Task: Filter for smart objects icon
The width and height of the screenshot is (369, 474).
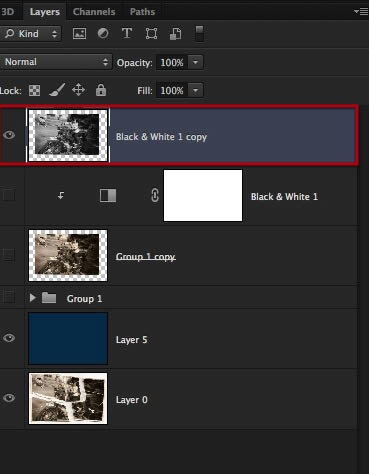Action: [x=176, y=34]
